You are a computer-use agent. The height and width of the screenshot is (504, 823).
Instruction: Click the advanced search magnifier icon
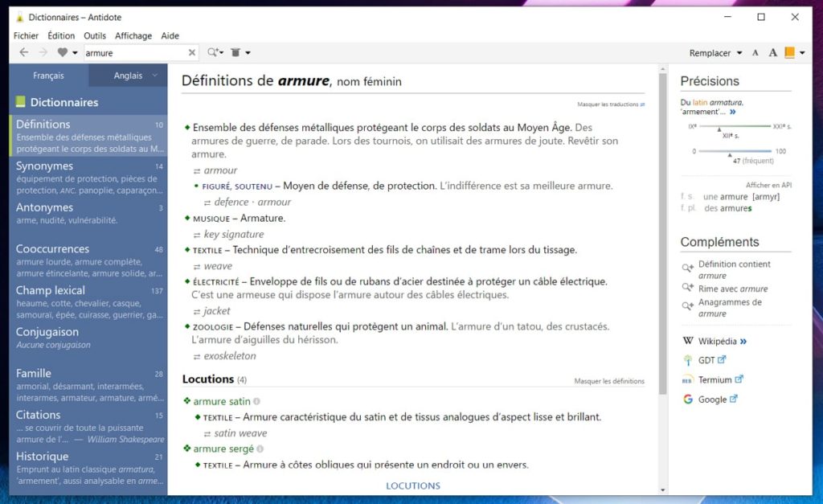click(x=213, y=52)
